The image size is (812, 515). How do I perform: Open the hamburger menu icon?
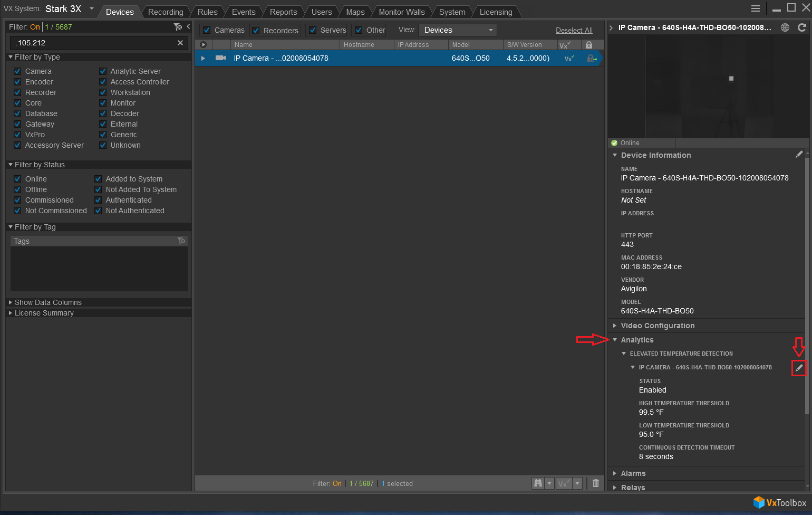pyautogui.click(x=756, y=8)
